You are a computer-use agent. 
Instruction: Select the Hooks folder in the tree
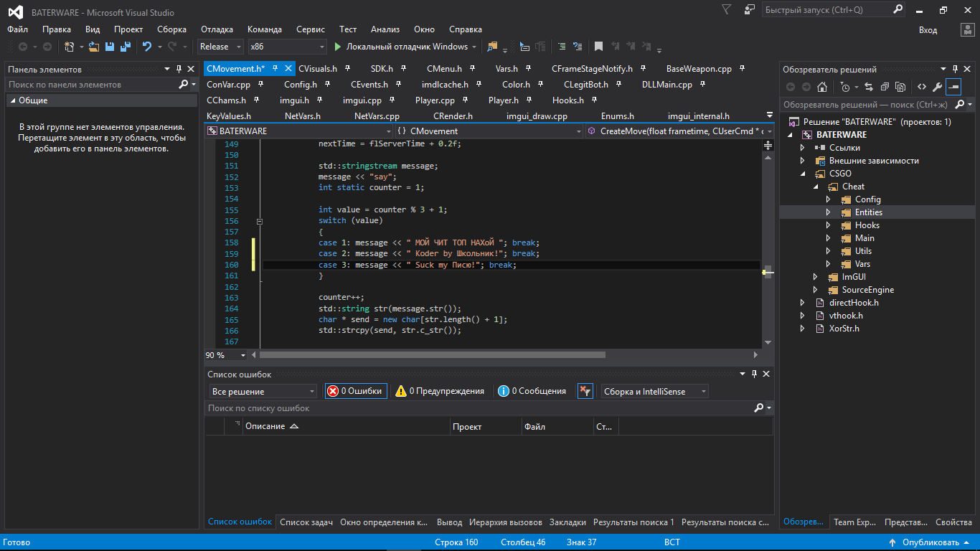[867, 225]
